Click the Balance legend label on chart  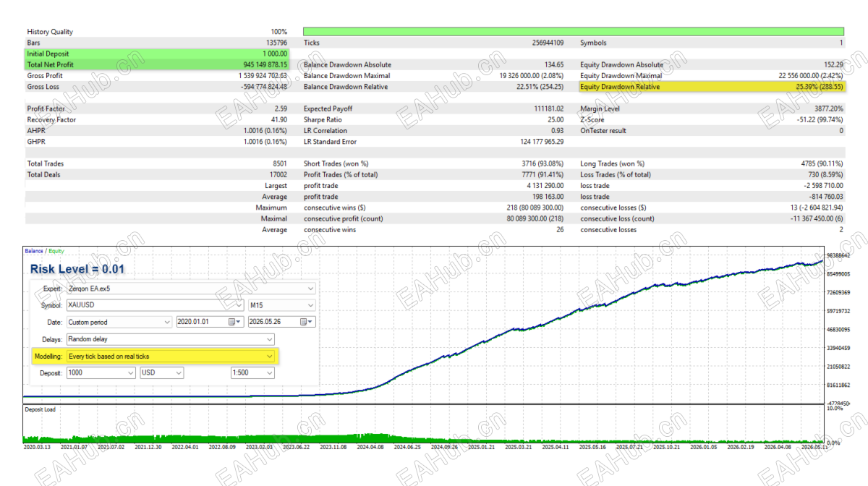pos(33,251)
